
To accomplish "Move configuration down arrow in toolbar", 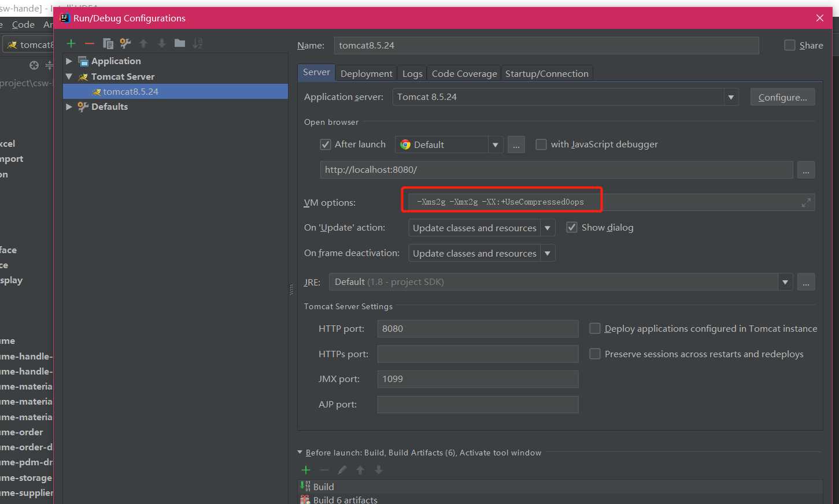I will coord(162,43).
